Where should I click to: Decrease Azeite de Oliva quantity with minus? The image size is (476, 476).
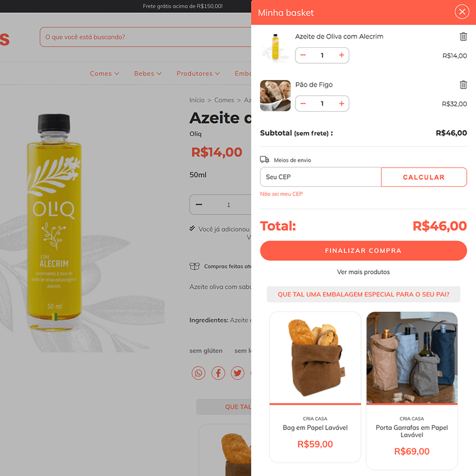[x=303, y=55]
